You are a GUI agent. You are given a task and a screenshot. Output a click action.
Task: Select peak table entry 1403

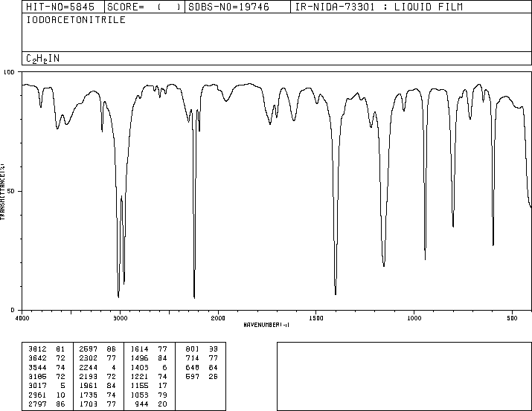pyautogui.click(x=139, y=368)
